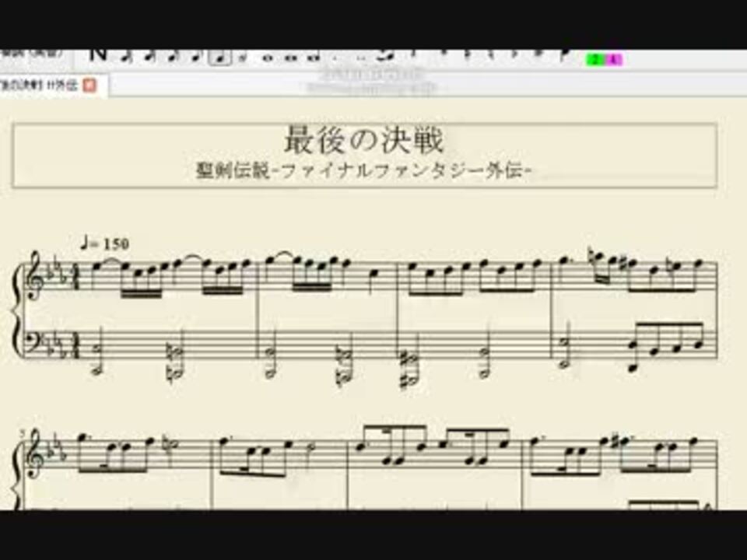Choose the whole note duration icon
This screenshot has width=747, height=560.
pos(266,55)
